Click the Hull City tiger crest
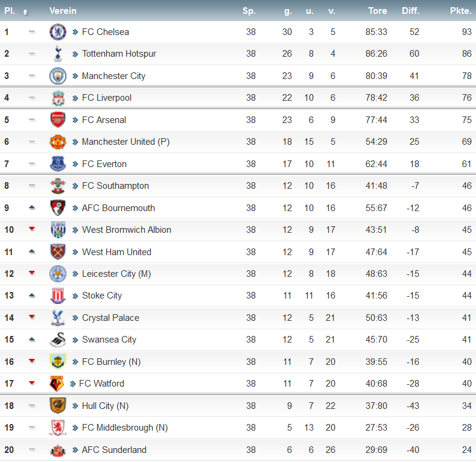 click(x=58, y=405)
